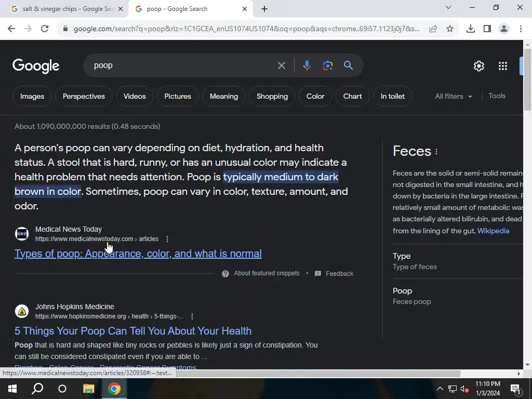Select Shopping filter chip

click(x=272, y=96)
